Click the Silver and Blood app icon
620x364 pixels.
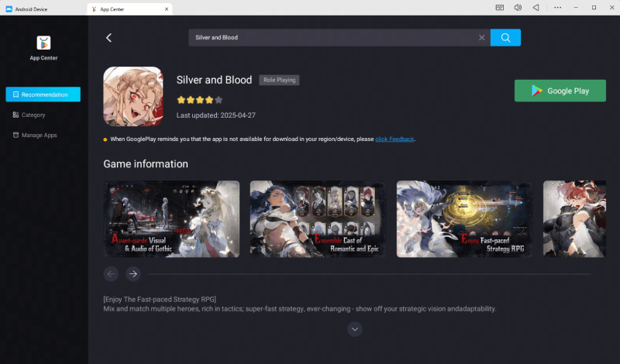(133, 97)
